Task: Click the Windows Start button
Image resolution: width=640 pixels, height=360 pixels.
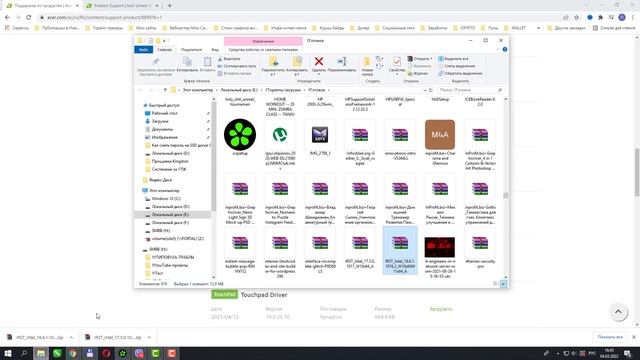Action: pos(8,353)
